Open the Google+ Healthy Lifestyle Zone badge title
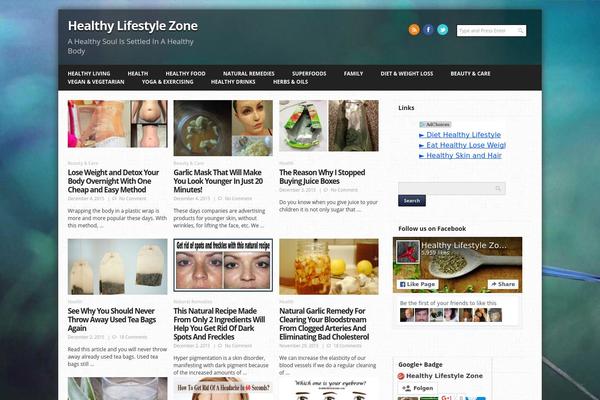 click(x=444, y=376)
